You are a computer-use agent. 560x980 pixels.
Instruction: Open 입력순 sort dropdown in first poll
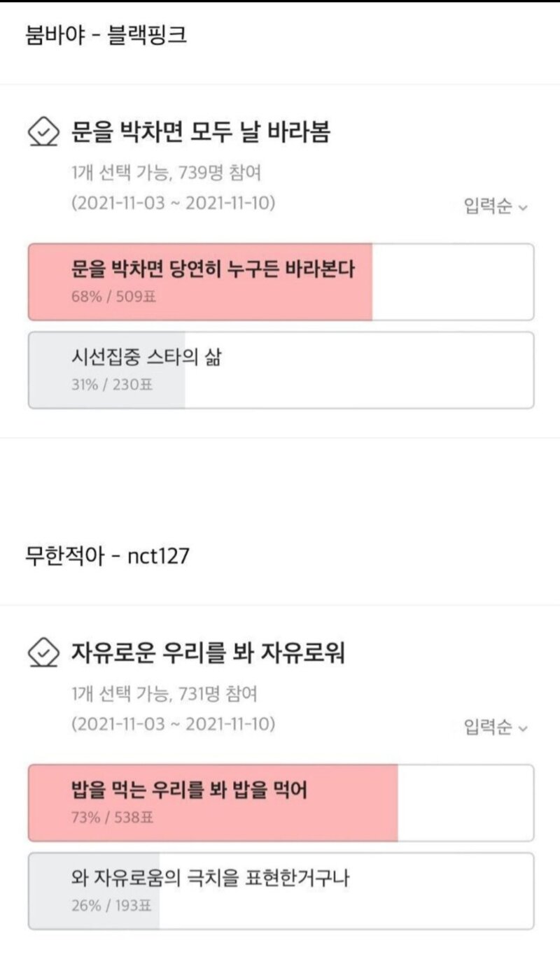tap(496, 206)
